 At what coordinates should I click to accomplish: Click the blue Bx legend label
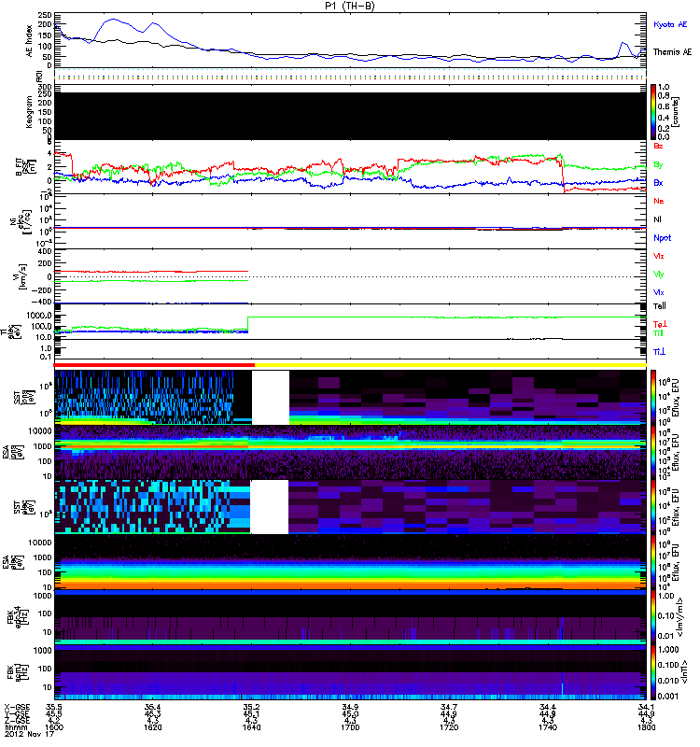pos(658,182)
